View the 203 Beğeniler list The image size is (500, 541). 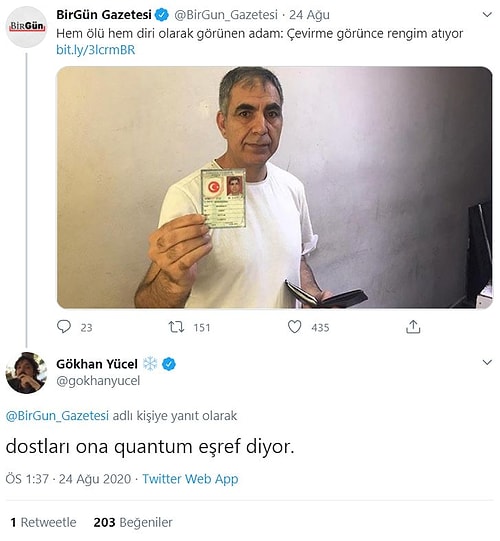133,522
